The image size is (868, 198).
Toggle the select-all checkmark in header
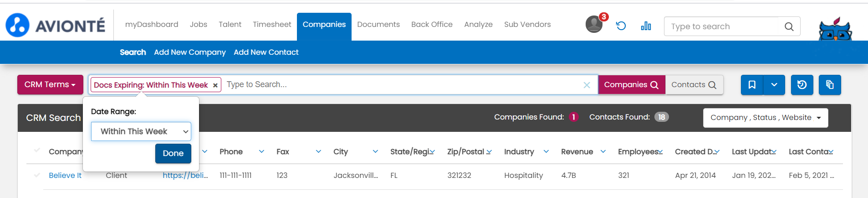(37, 150)
